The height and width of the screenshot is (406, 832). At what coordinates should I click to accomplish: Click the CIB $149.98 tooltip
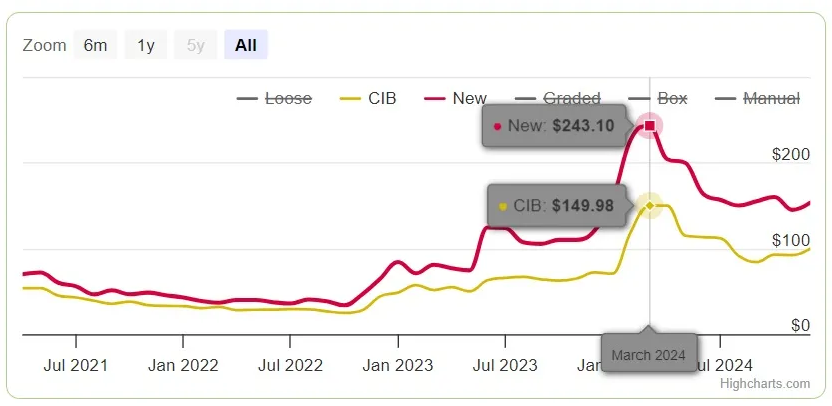pos(557,206)
